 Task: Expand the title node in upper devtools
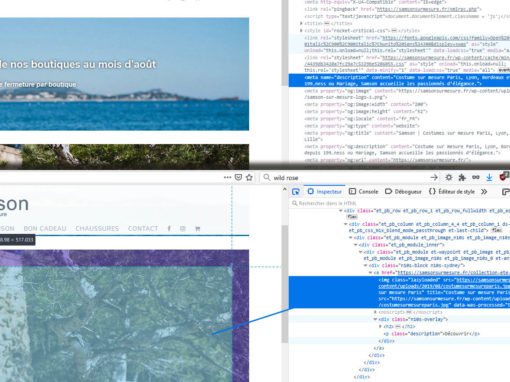[301, 23]
